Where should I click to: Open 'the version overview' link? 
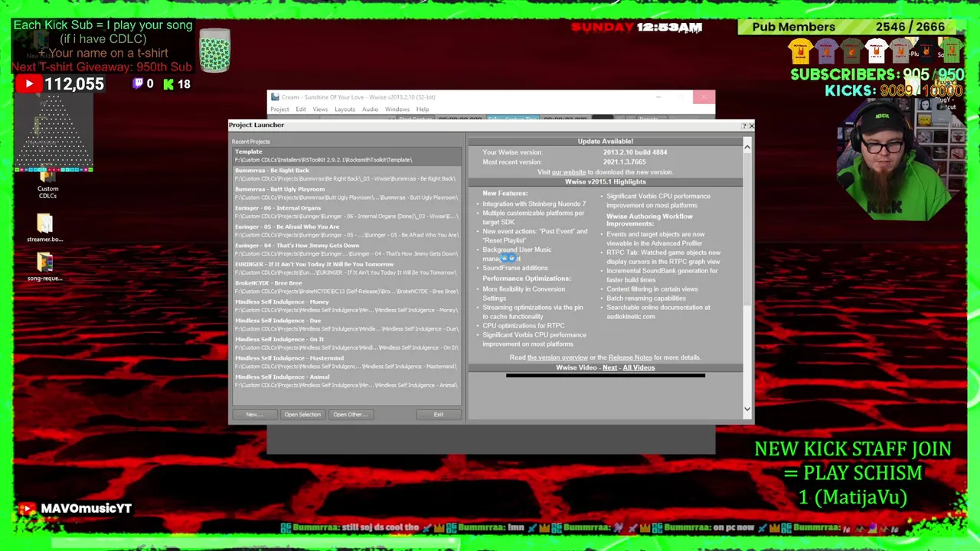pyautogui.click(x=557, y=357)
